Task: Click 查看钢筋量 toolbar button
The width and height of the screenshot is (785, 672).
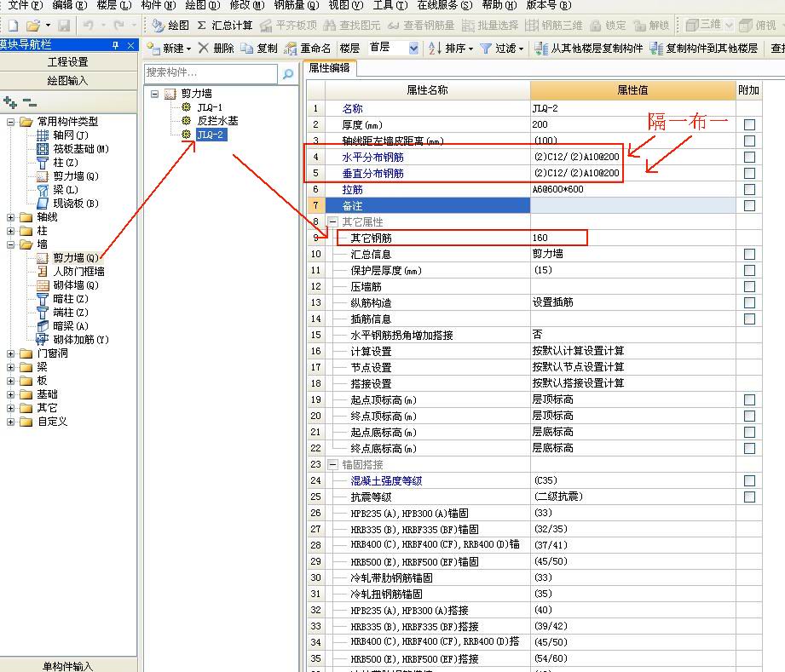Action: click(421, 25)
